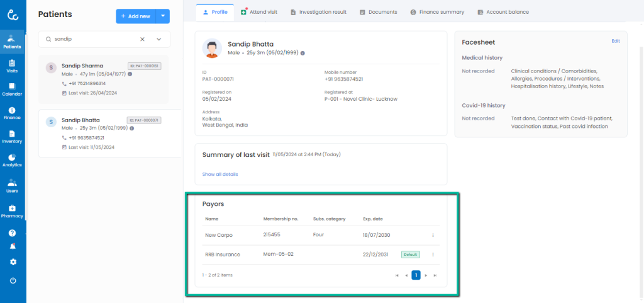Image resolution: width=644 pixels, height=303 pixels.
Task: Expand the search filter chevron
Action: point(158,39)
